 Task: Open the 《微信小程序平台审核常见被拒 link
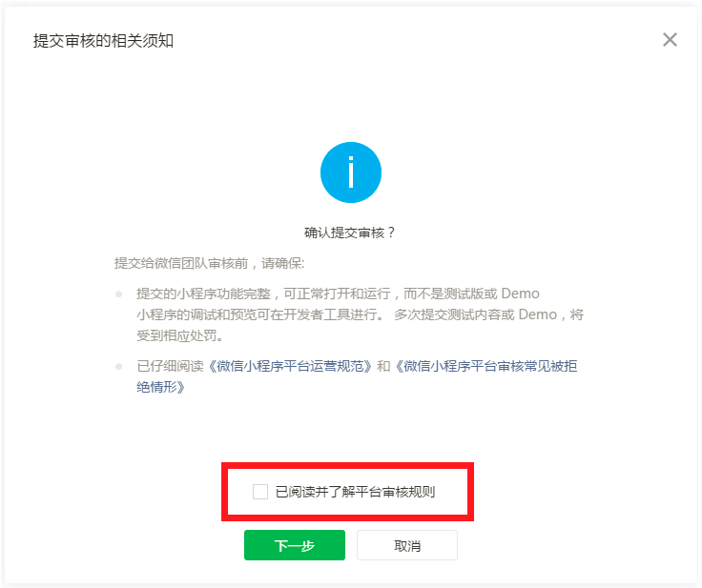pyautogui.click(x=485, y=366)
